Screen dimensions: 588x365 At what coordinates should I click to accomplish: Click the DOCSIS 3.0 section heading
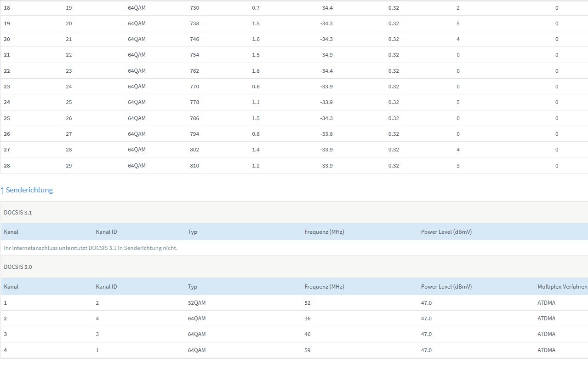click(x=17, y=267)
